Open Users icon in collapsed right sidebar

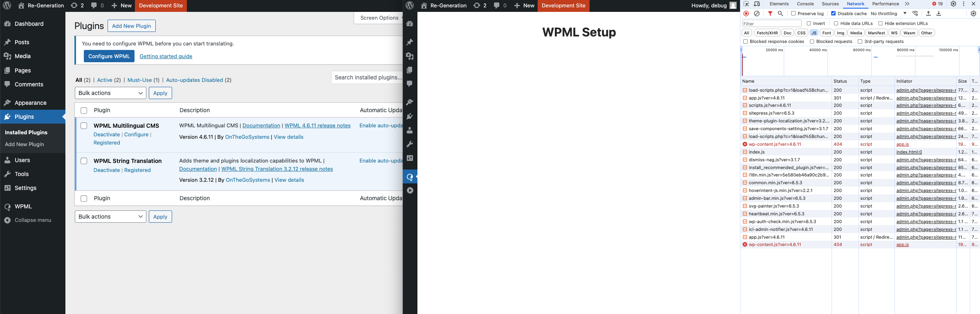click(x=410, y=130)
